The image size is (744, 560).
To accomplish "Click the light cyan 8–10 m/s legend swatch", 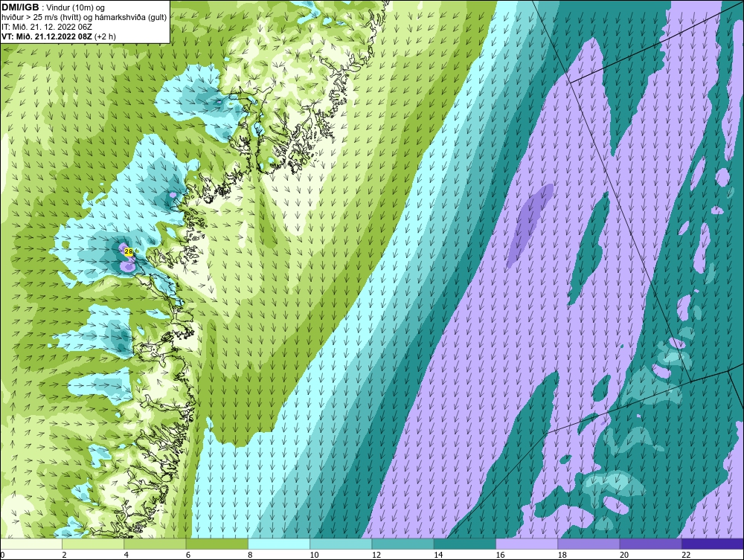I will tap(279, 544).
